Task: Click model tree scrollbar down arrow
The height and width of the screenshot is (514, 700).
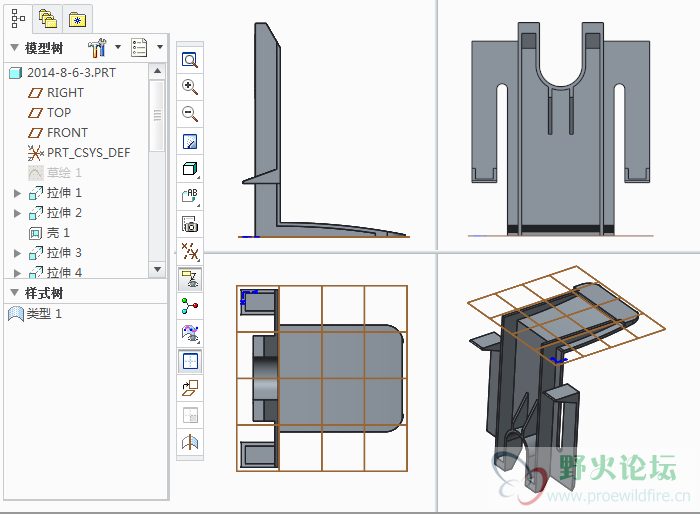Action: [157, 269]
